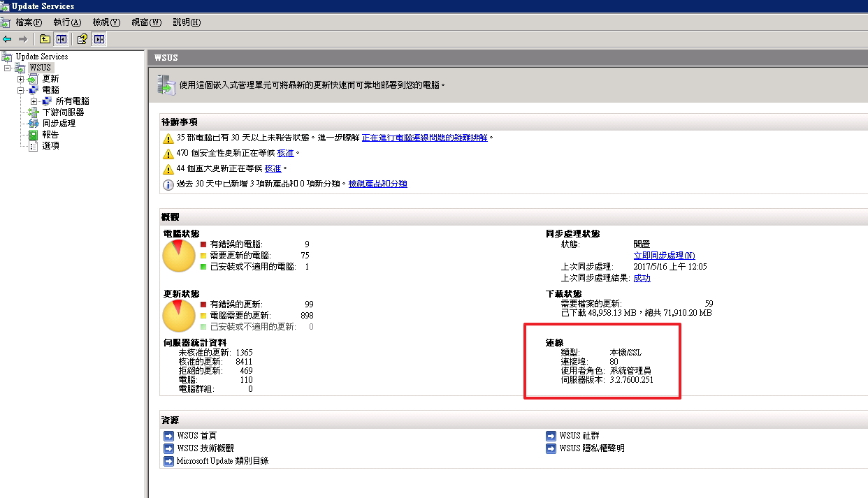
Task: Click 核准 link for 470 security updates
Action: (285, 154)
